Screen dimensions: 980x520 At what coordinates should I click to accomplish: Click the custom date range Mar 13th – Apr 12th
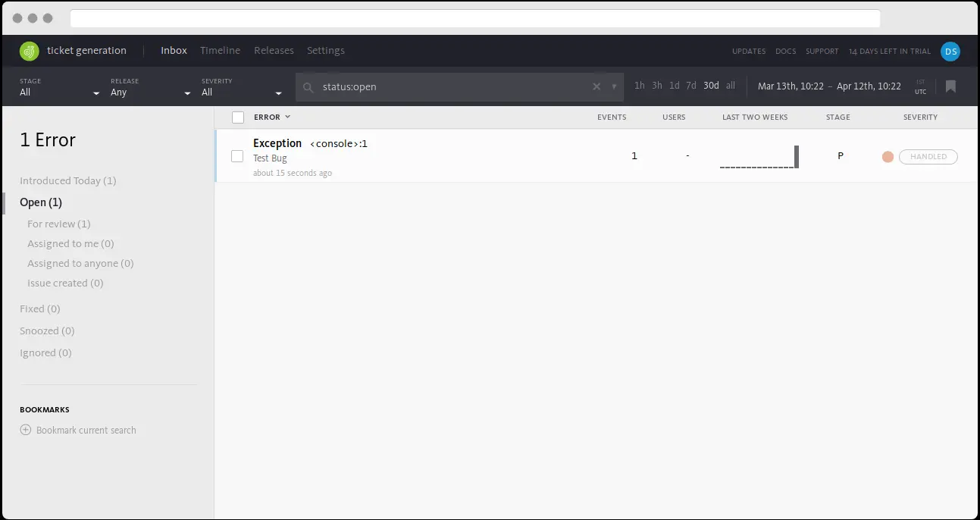pyautogui.click(x=829, y=86)
